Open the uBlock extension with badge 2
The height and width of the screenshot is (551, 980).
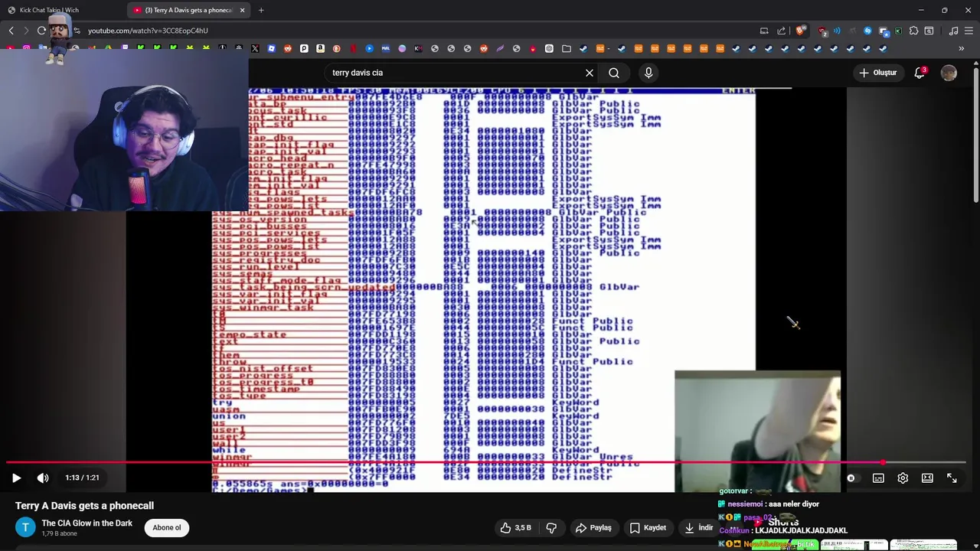click(x=822, y=31)
